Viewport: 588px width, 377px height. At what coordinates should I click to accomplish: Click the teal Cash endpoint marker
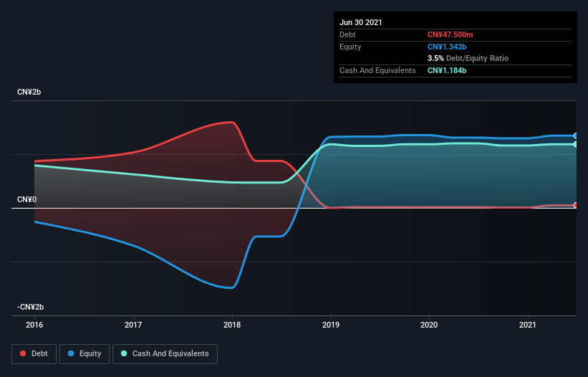[575, 144]
